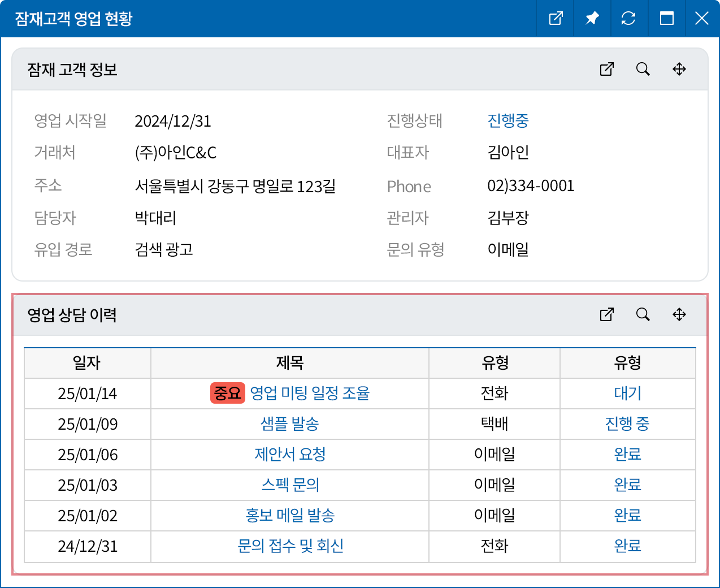
Task: Open the 제안서 요청 entry
Action: [x=289, y=454]
